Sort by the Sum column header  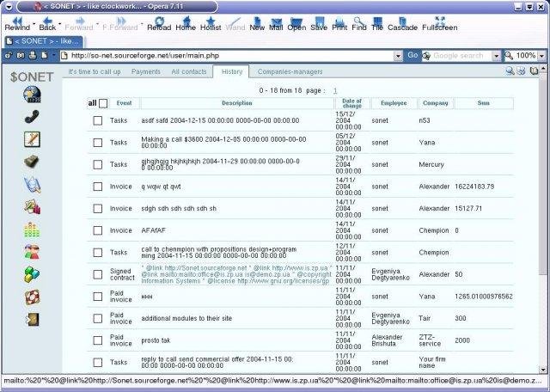483,103
